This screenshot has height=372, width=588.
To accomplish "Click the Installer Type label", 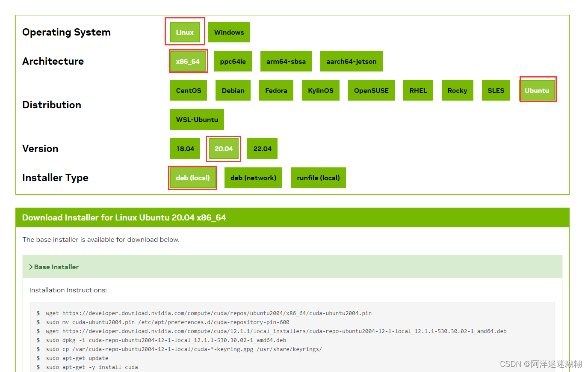I will pyautogui.click(x=55, y=178).
